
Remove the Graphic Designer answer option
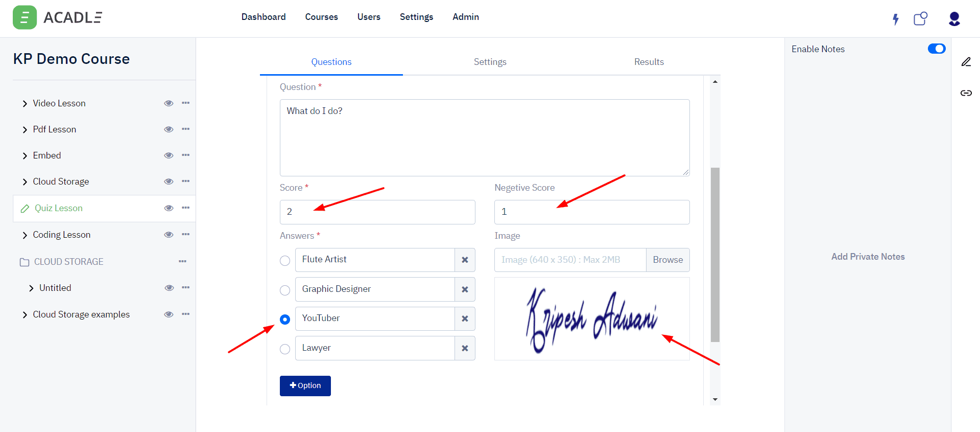tap(465, 289)
